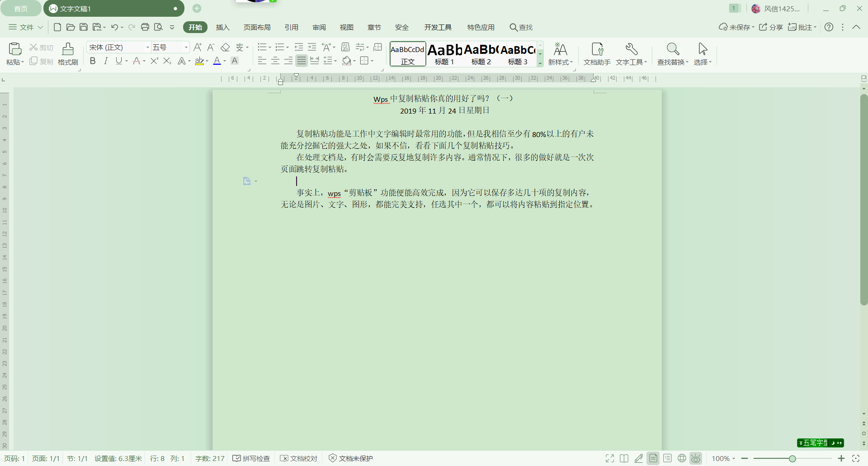The height and width of the screenshot is (466, 868).
Task: Open the 文件 menu dropdown
Action: click(26, 27)
